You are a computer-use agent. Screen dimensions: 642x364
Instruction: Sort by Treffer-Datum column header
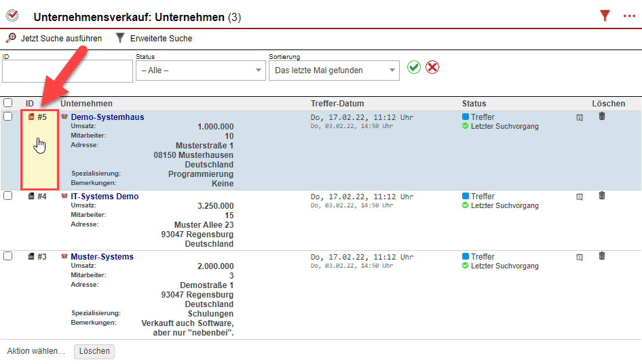point(337,104)
